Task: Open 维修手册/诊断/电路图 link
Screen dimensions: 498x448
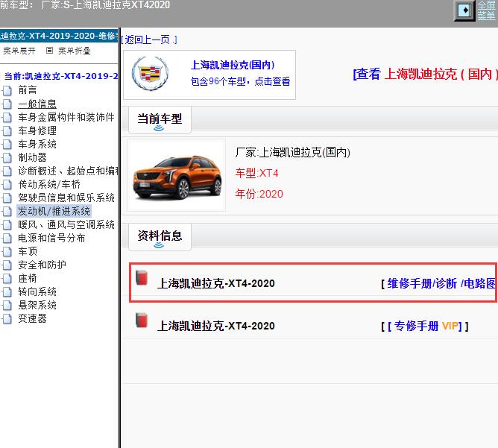Action: point(440,283)
